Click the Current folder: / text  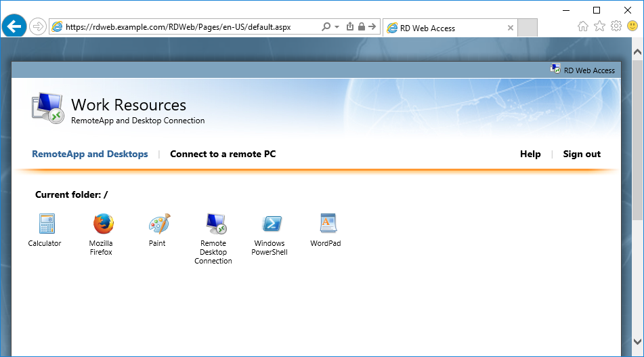coord(72,194)
